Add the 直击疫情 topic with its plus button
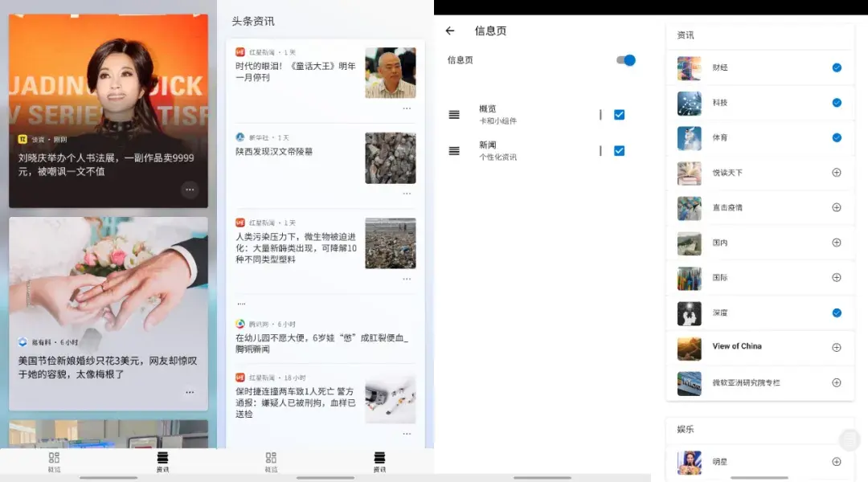The height and width of the screenshot is (482, 868). pyautogui.click(x=837, y=207)
